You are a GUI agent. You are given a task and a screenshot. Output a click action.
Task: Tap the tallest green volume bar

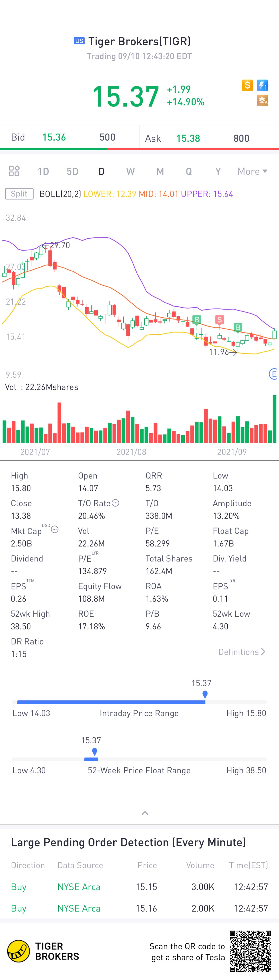[x=275, y=419]
